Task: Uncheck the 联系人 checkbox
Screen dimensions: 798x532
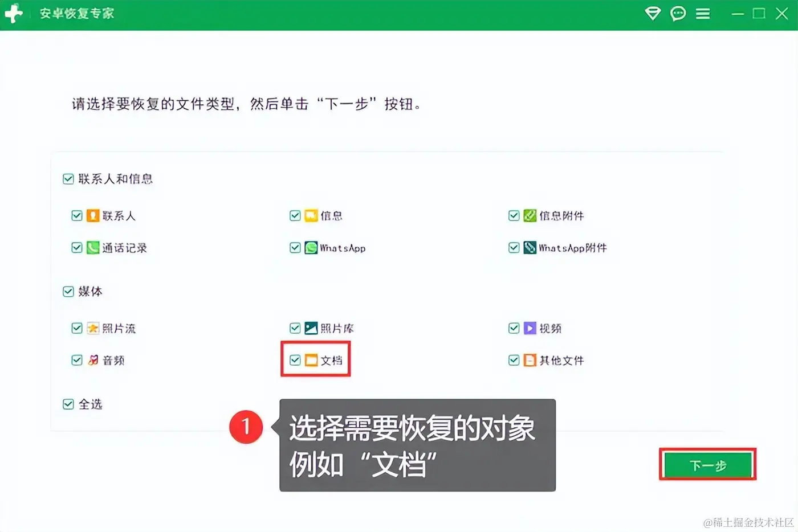Action: coord(77,216)
